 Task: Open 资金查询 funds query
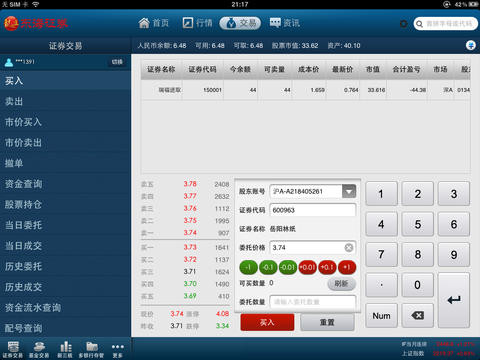(65, 184)
